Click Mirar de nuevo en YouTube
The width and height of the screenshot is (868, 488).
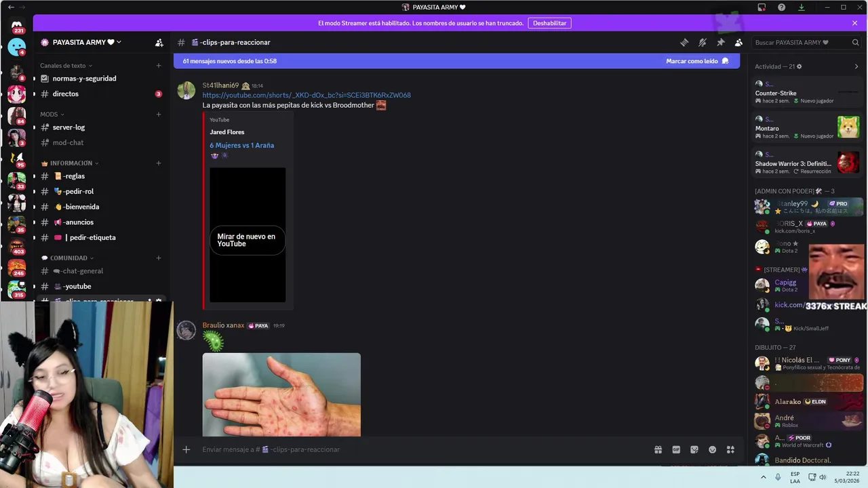click(x=247, y=240)
